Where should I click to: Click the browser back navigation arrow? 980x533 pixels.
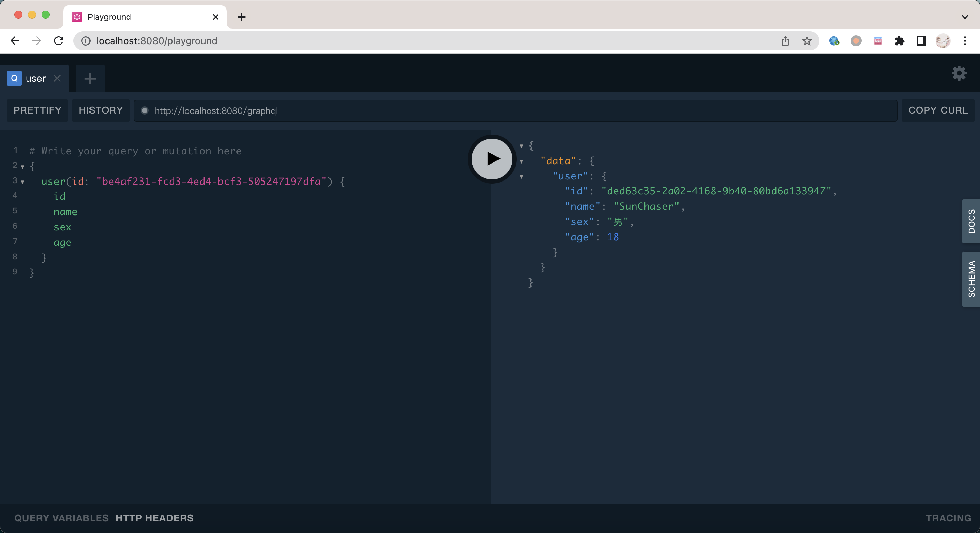coord(15,40)
